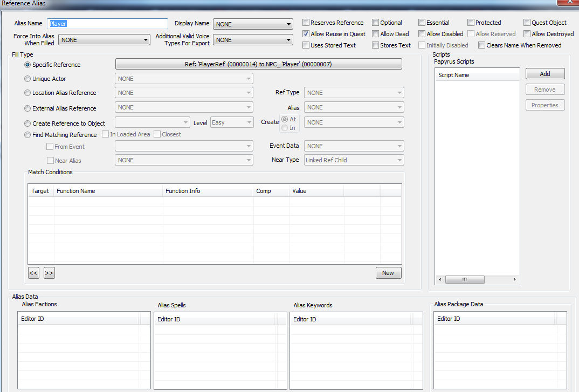The height and width of the screenshot is (392, 579).
Task: Enable the Protected checkbox
Action: (x=471, y=23)
